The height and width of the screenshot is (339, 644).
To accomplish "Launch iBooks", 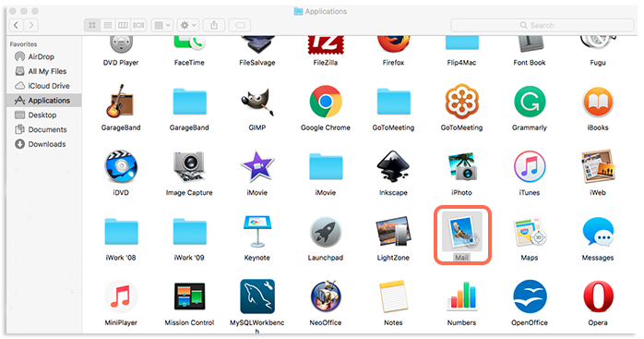I will 598,102.
